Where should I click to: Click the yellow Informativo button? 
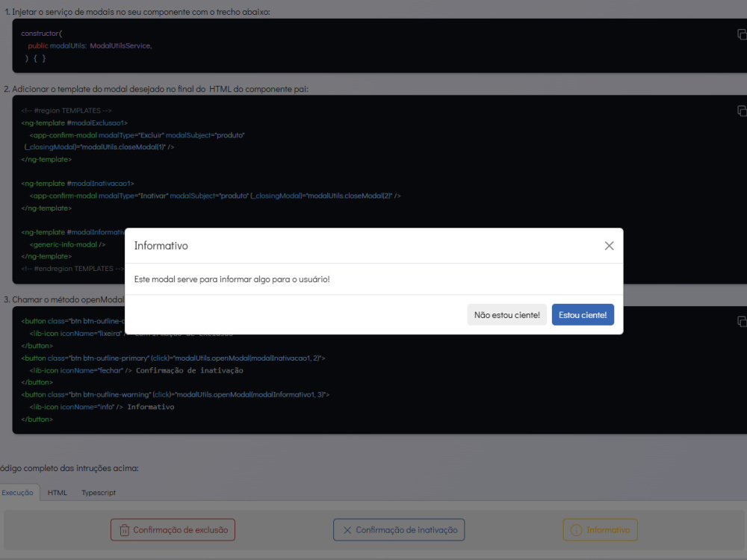(601, 529)
